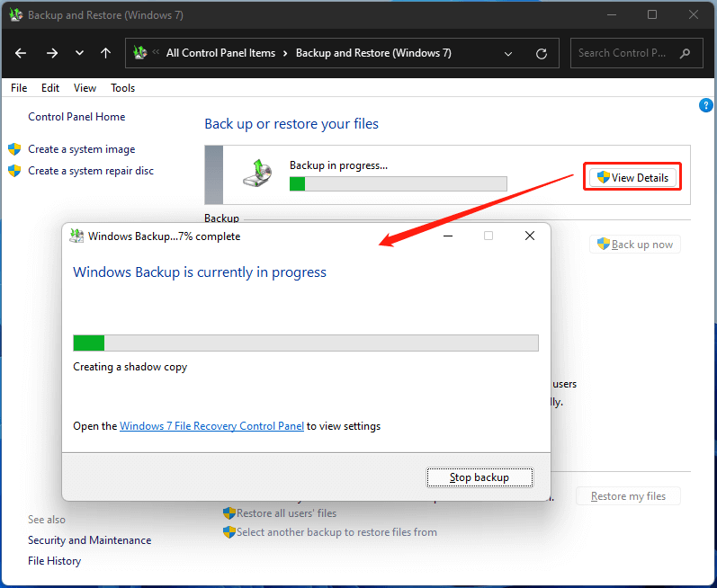Image resolution: width=717 pixels, height=588 pixels.
Task: Select Create a system repair disc
Action: pyautogui.click(x=90, y=171)
